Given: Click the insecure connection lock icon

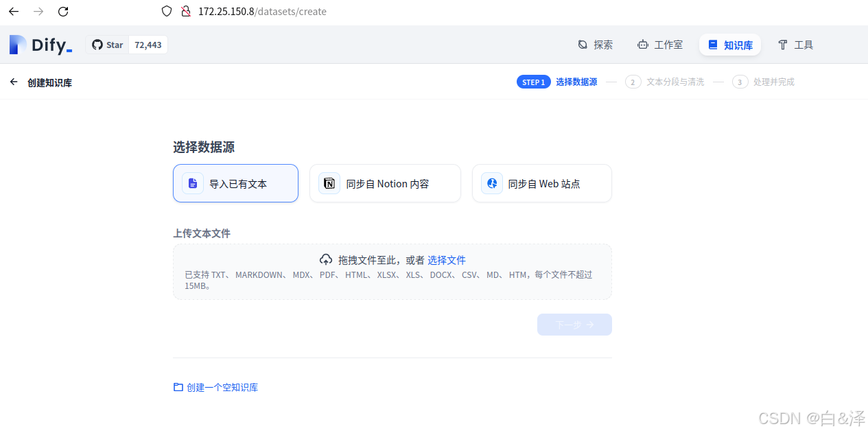Looking at the screenshot, I should pos(185,12).
